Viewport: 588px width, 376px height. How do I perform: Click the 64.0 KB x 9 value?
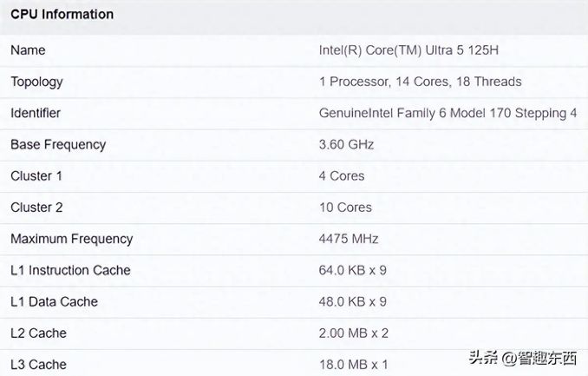tap(352, 270)
